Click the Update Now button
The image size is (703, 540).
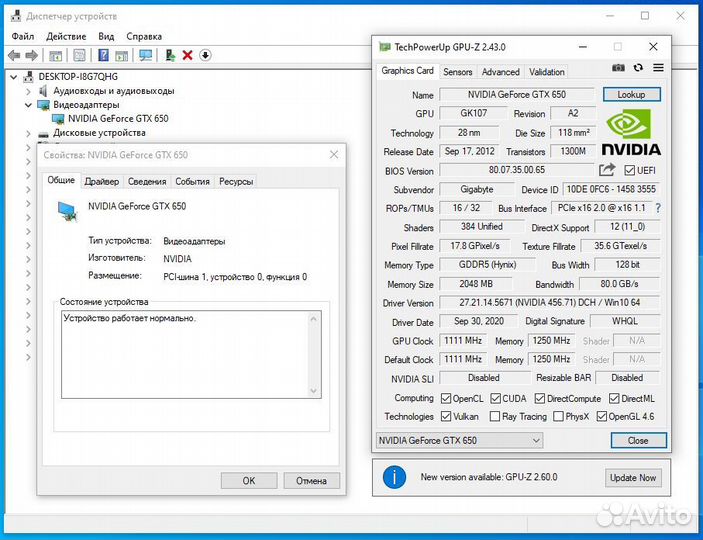[x=633, y=478]
